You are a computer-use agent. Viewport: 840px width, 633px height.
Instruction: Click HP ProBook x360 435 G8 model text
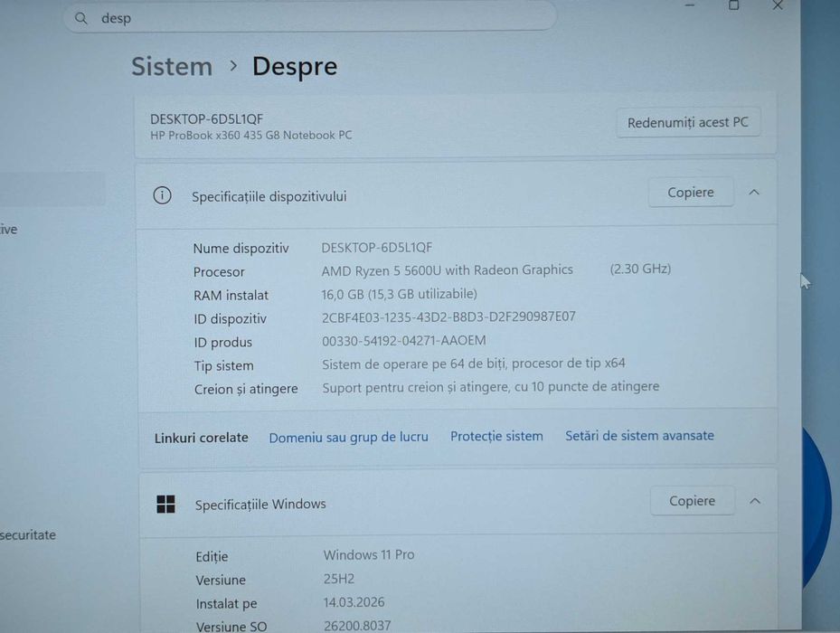[x=251, y=136]
